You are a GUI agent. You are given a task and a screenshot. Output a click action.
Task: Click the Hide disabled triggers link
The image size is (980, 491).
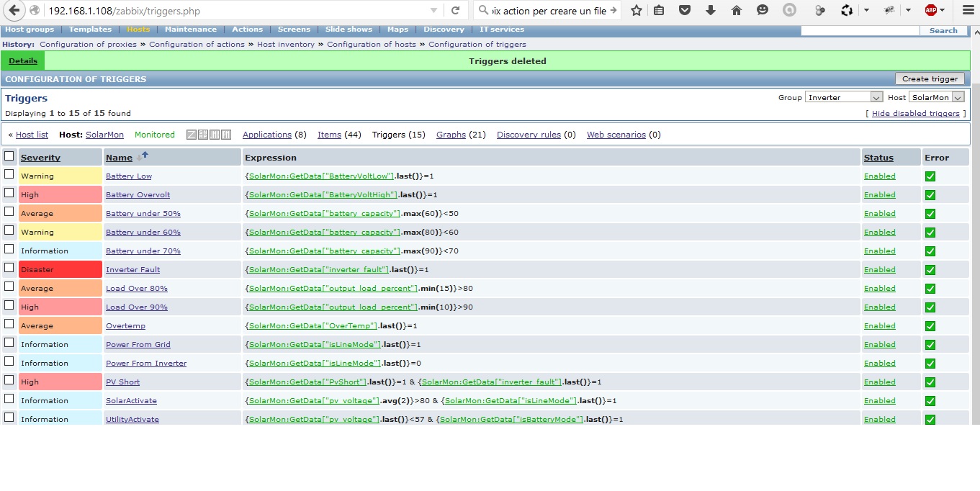(915, 114)
